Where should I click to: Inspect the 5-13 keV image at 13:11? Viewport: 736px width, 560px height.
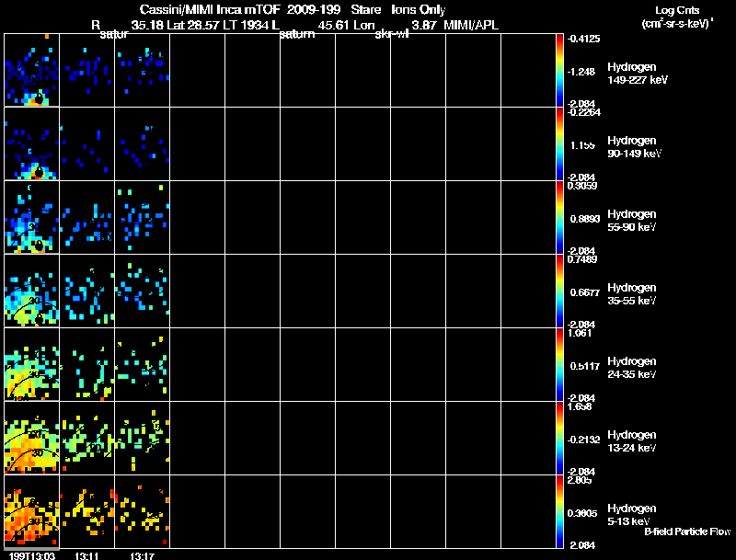click(86, 511)
